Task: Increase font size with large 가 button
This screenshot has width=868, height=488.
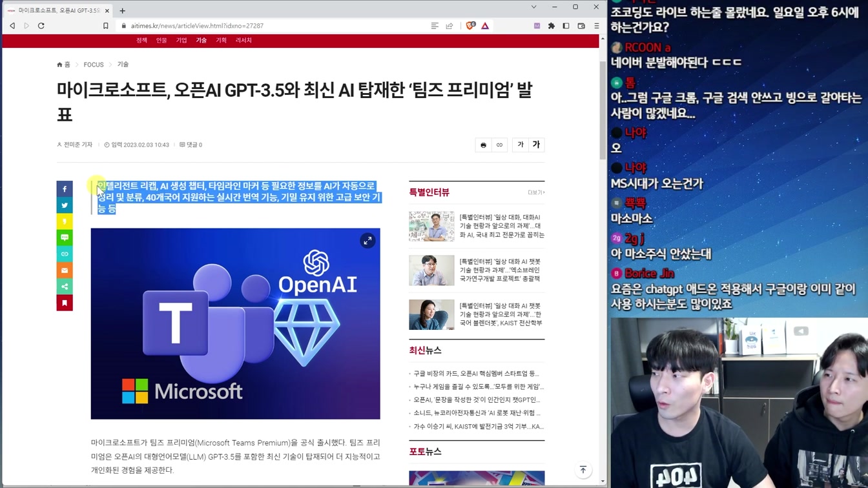Action: (x=536, y=145)
